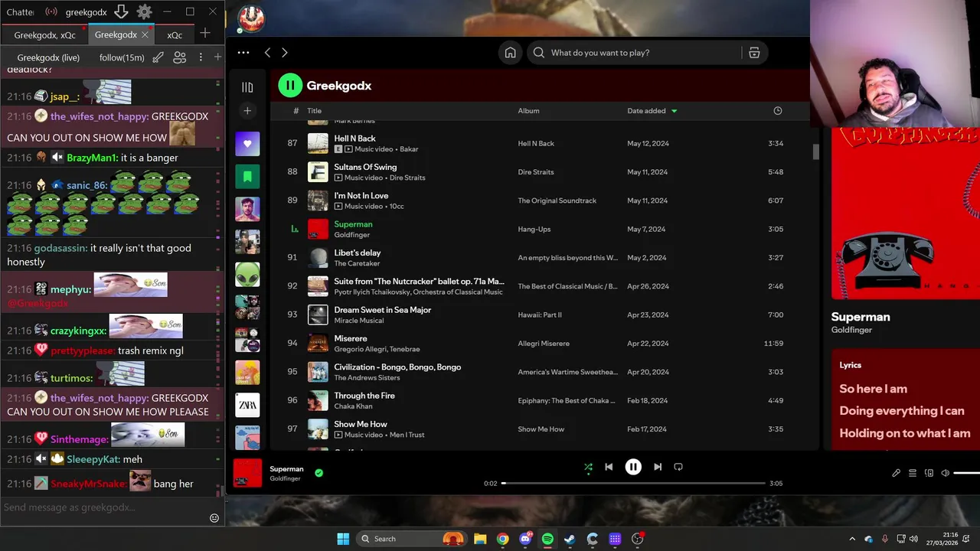Toggle follow(15m) chat mode label
This screenshot has width=980, height=551.
pyautogui.click(x=122, y=57)
